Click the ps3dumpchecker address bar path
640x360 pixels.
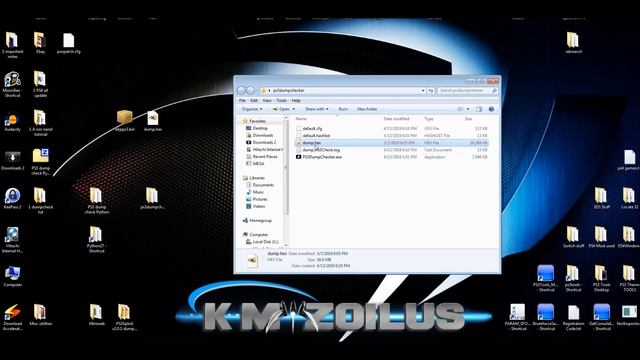289,90
